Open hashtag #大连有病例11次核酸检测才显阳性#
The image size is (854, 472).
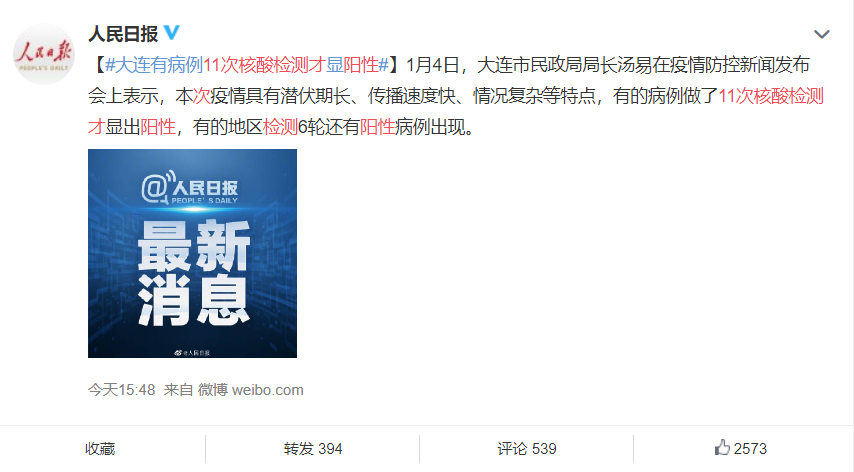pyautogui.click(x=247, y=65)
